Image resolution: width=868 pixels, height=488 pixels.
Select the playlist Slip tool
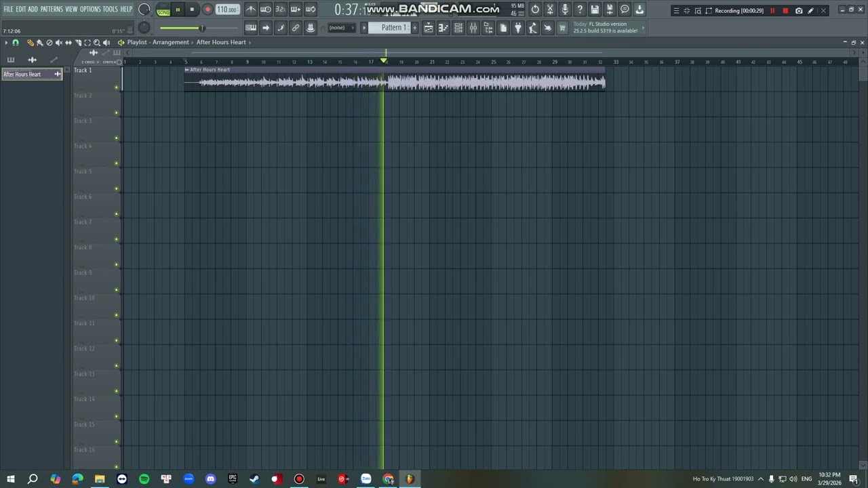tap(68, 43)
